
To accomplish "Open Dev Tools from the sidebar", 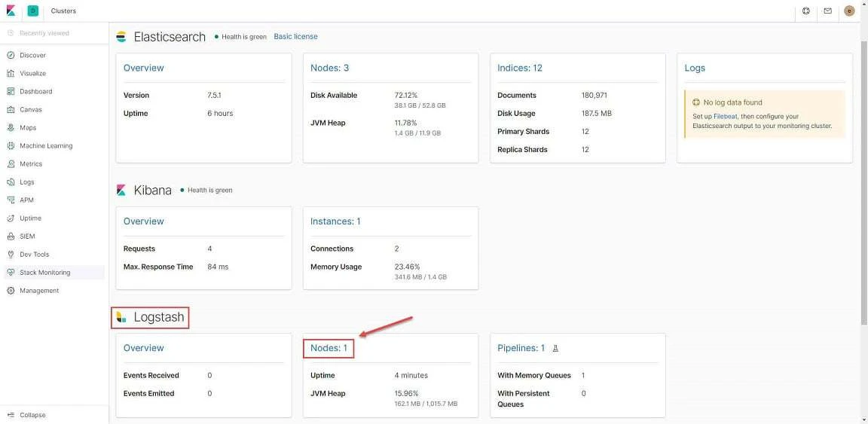I will point(35,255).
